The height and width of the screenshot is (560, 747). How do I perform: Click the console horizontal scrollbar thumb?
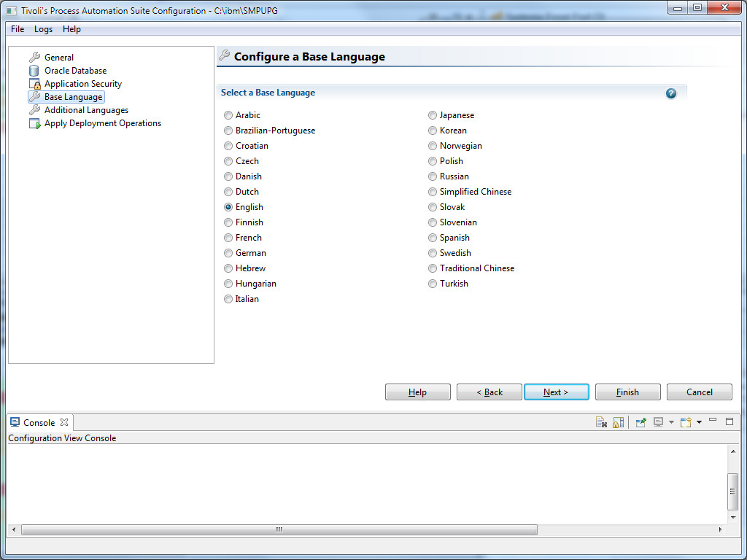[279, 529]
